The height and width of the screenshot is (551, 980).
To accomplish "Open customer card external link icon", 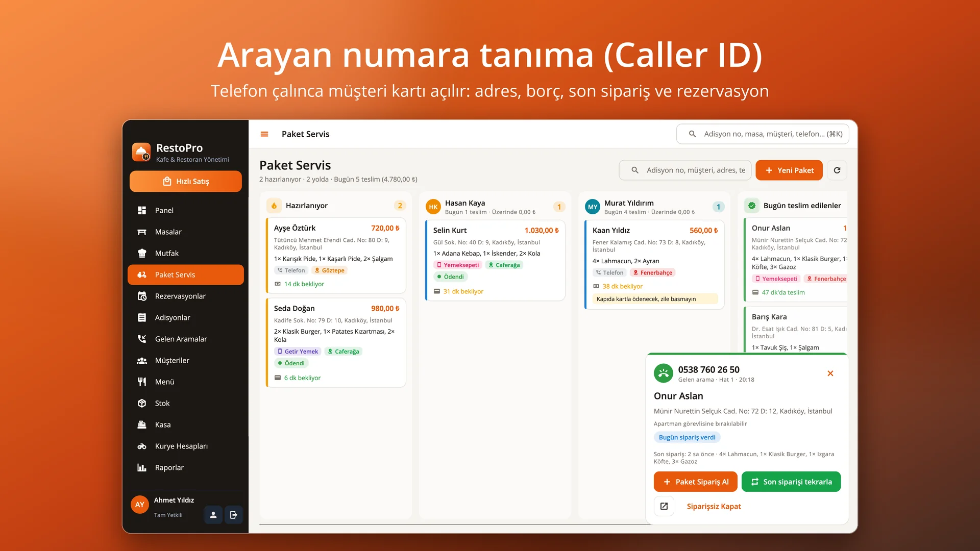I will 664,506.
